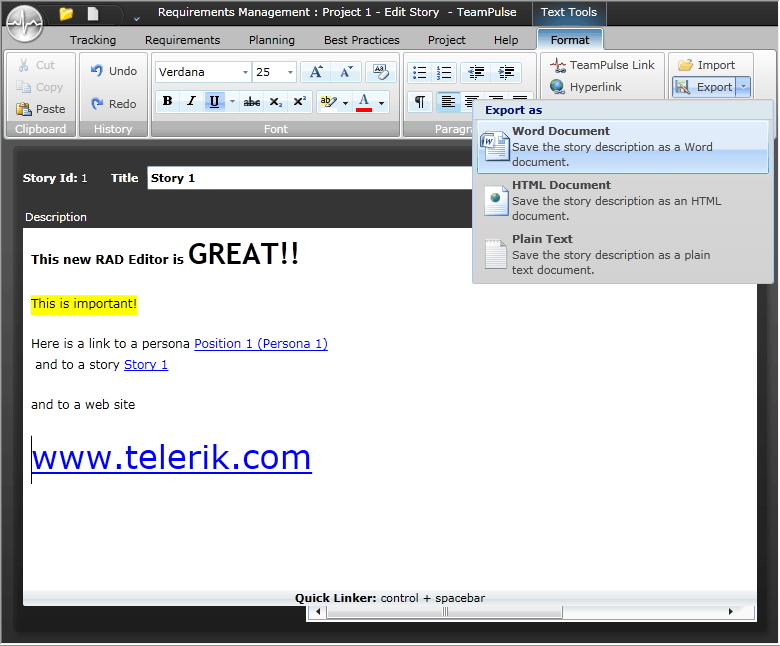Open the Best Practices tab
780x646 pixels.
(x=362, y=40)
